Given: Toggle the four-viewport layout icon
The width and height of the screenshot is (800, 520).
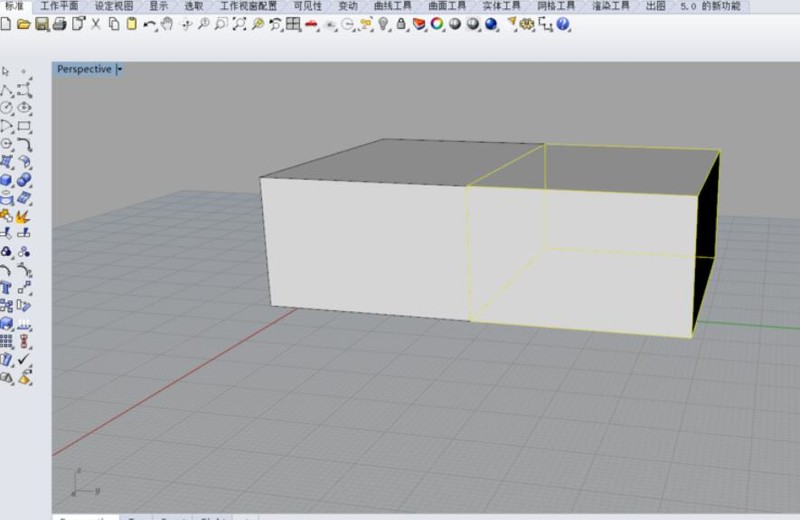Looking at the screenshot, I should (x=293, y=24).
